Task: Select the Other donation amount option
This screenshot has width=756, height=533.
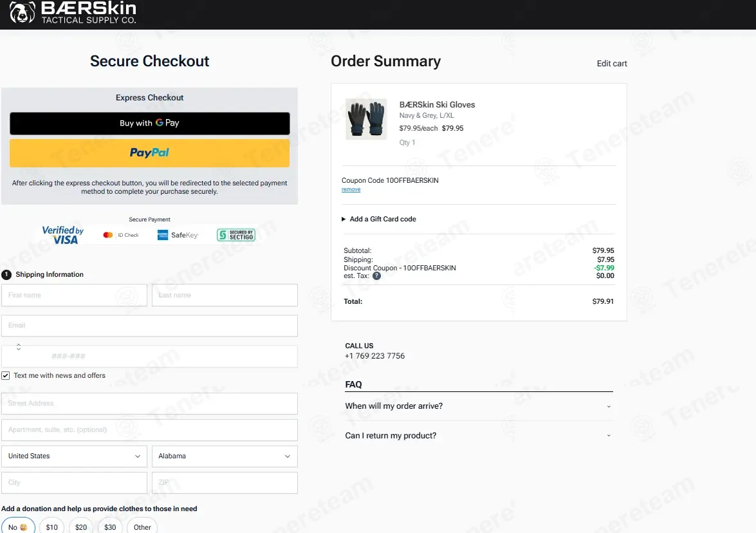Action: click(142, 527)
